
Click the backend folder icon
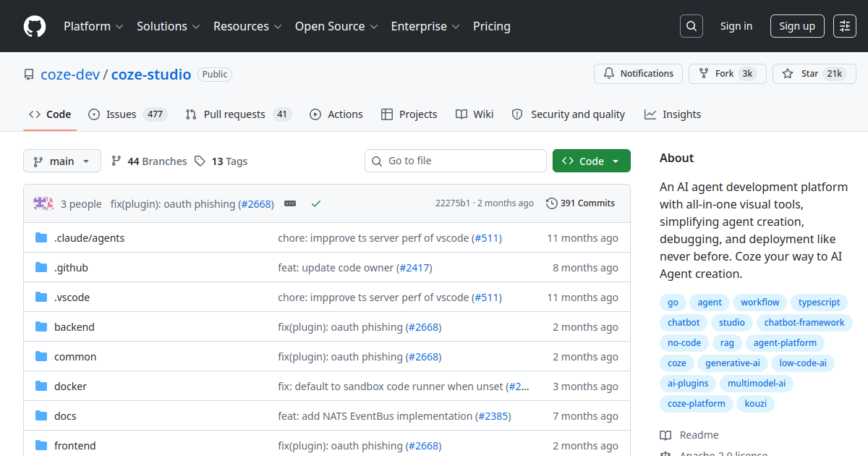point(41,327)
